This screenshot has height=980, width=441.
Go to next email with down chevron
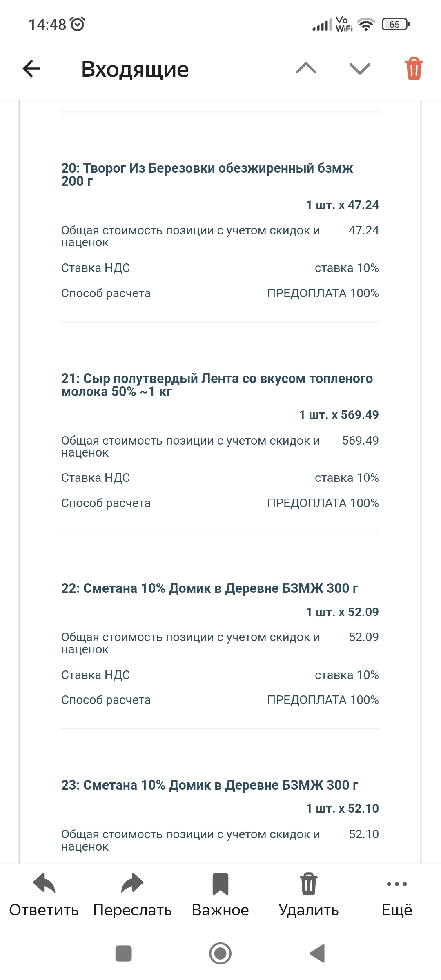[x=360, y=69]
